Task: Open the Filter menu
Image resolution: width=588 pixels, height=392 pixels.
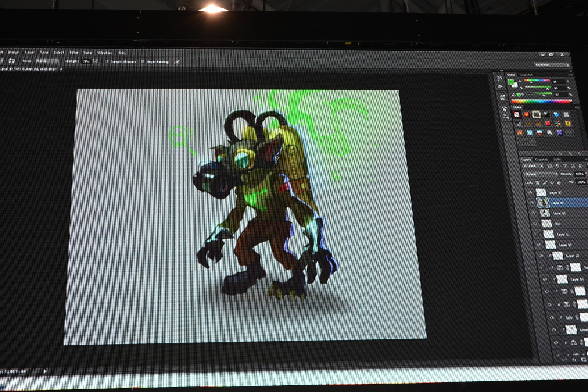Action: (x=74, y=53)
